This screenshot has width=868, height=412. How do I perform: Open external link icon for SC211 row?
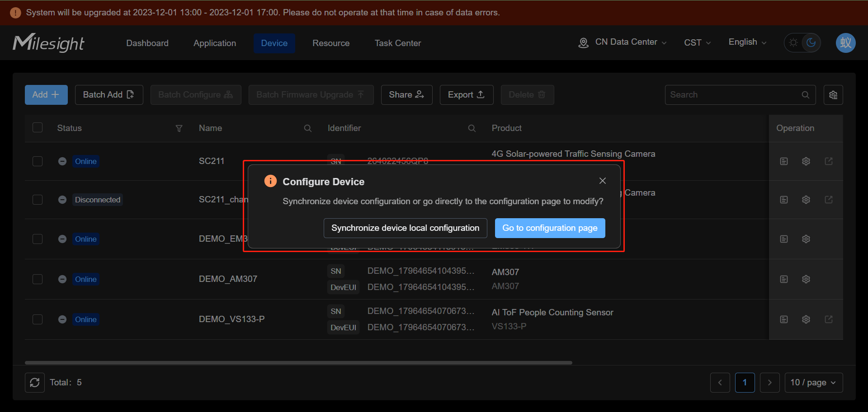point(829,161)
